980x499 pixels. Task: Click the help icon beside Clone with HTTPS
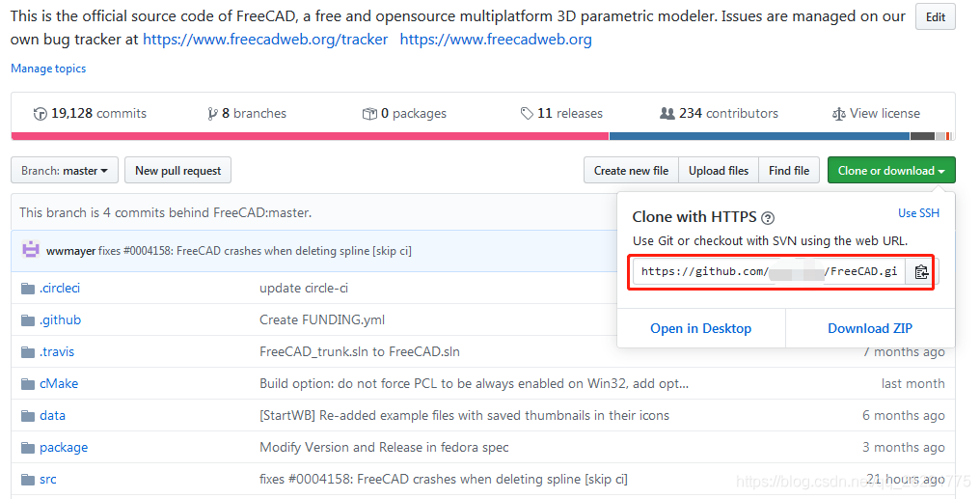pyautogui.click(x=768, y=218)
